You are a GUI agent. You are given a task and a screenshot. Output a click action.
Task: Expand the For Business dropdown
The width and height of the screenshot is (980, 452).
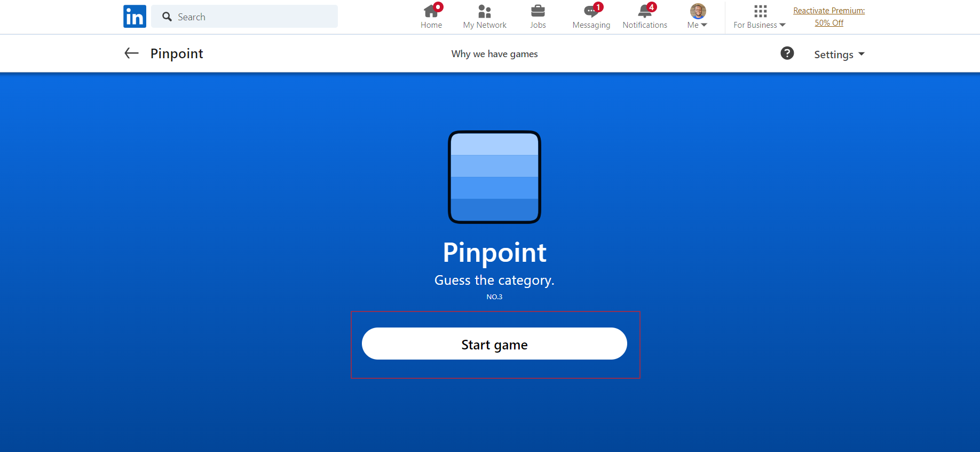pyautogui.click(x=760, y=25)
